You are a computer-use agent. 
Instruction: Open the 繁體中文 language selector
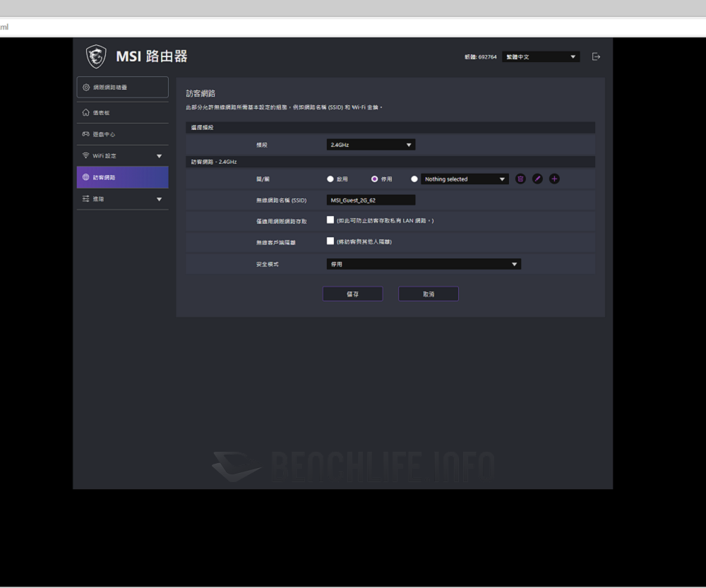click(541, 56)
